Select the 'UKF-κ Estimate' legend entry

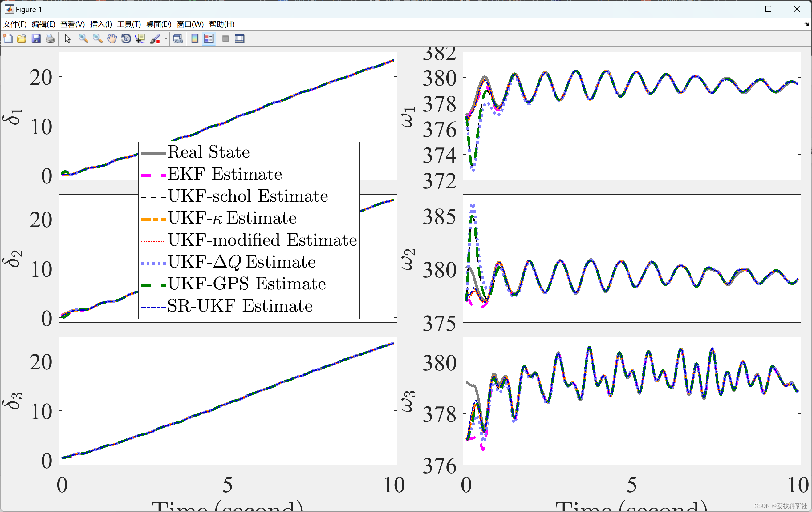click(232, 218)
